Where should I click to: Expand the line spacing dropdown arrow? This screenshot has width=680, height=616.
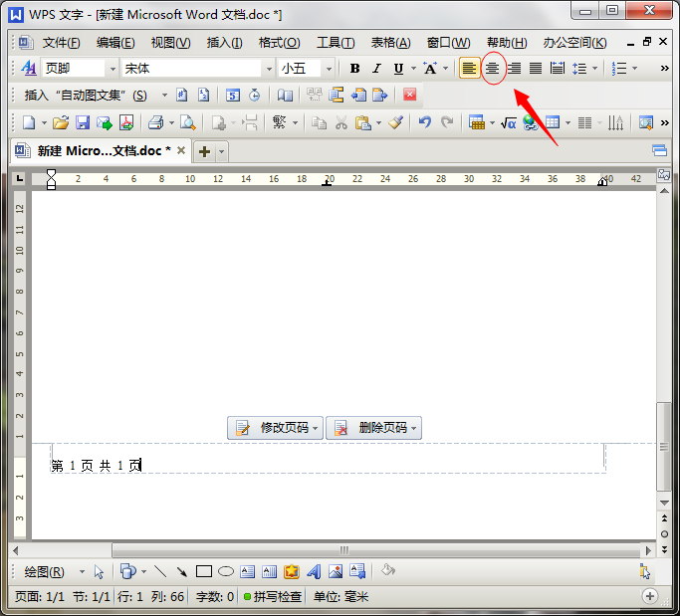coord(595,69)
